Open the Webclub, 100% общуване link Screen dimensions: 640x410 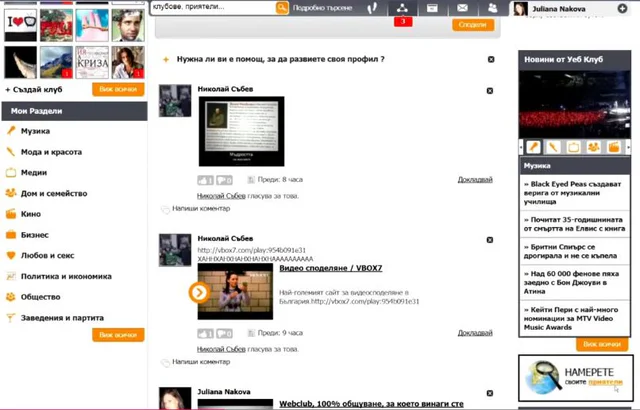tap(371, 403)
